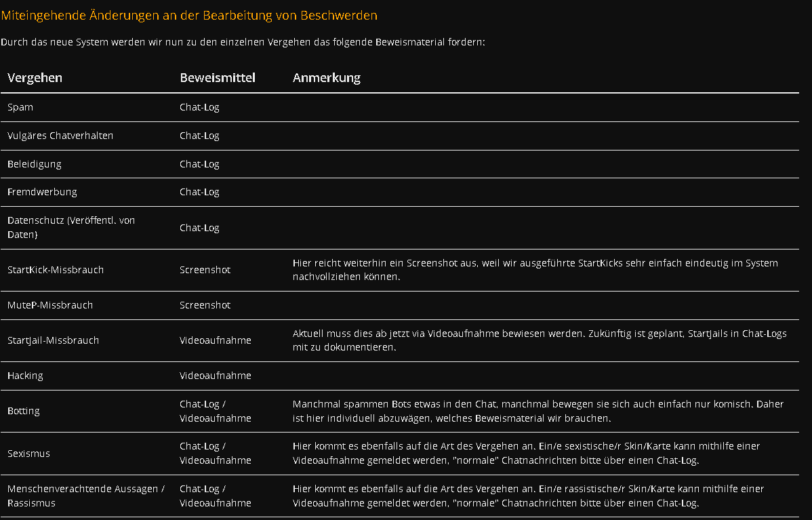Image resolution: width=812 pixels, height=520 pixels.
Task: Click the Beleidigung table cell
Action: (x=34, y=164)
